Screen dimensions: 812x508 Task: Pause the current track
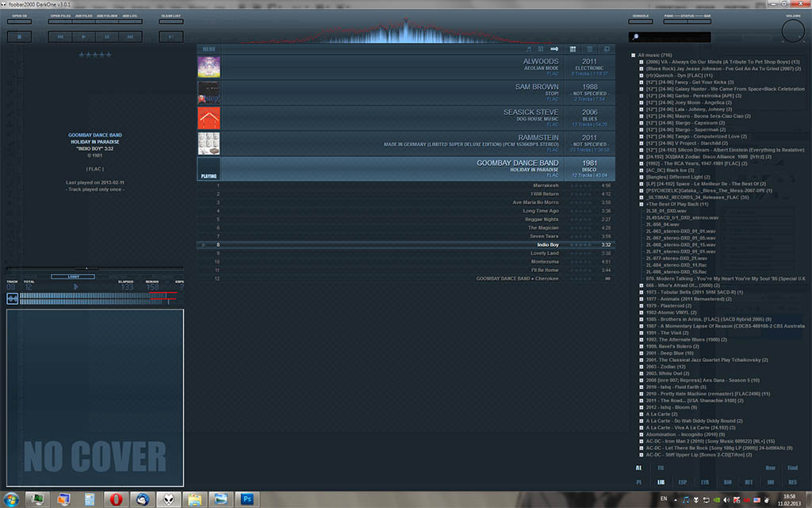[107, 37]
